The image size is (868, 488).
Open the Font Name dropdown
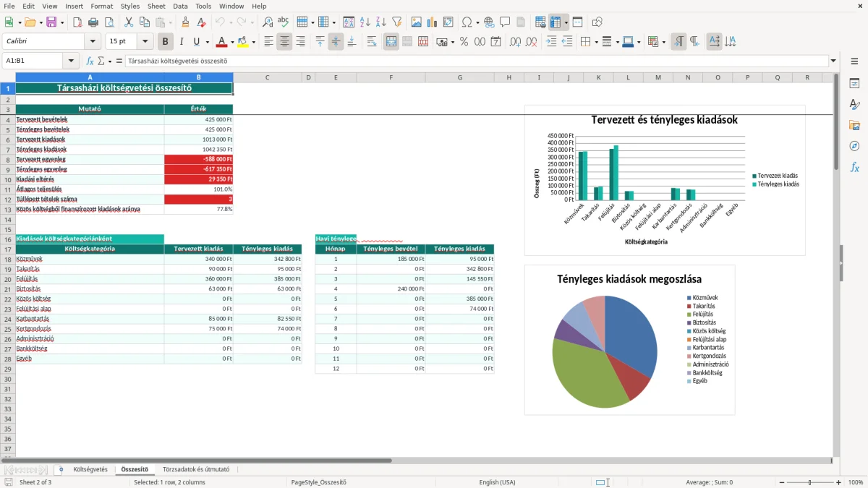pos(92,42)
